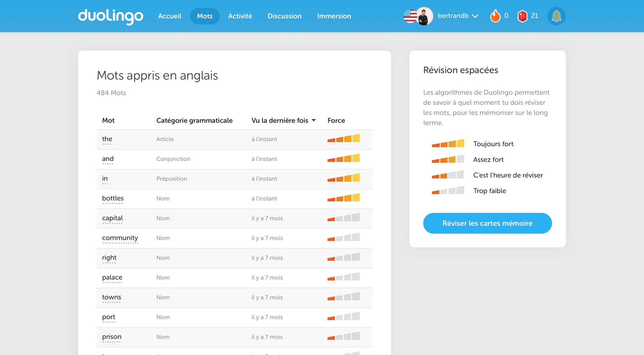
Task: Click the strength bars for 'bottles'
Action: tap(343, 197)
